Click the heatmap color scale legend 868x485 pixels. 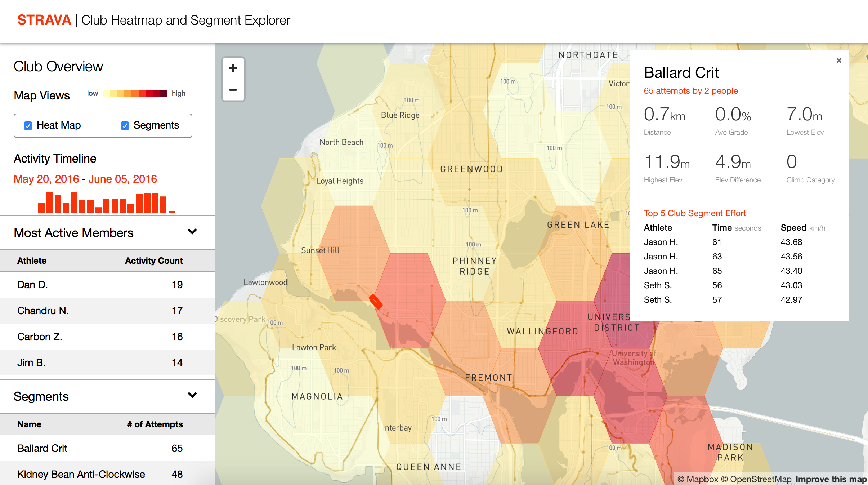[135, 94]
